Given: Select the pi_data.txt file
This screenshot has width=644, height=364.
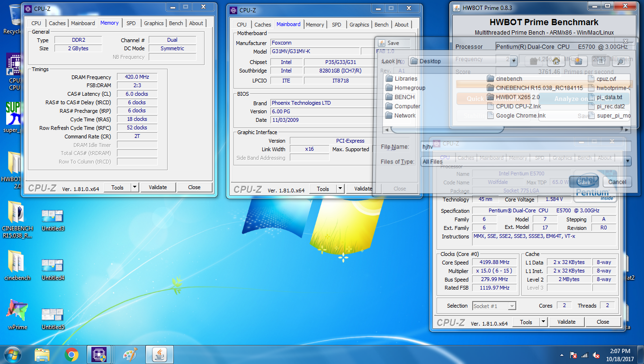Looking at the screenshot, I should tap(605, 97).
